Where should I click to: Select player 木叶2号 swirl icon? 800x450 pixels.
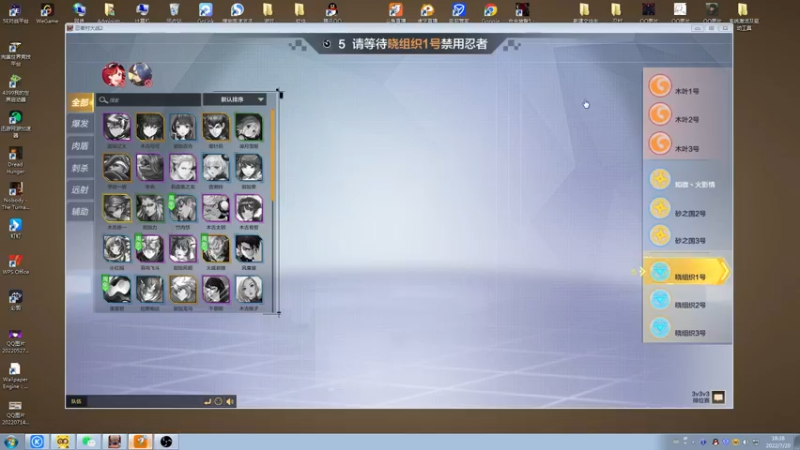coord(660,114)
